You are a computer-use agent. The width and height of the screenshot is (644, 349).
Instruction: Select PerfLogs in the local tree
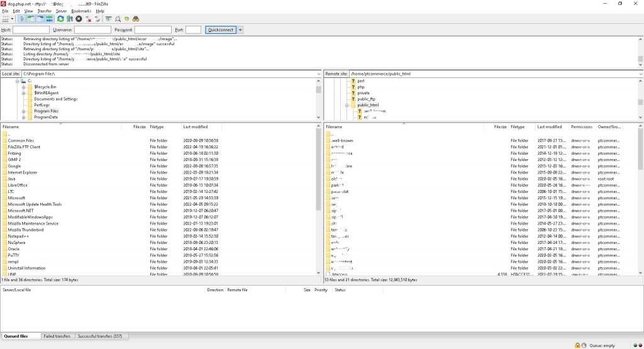(x=42, y=105)
